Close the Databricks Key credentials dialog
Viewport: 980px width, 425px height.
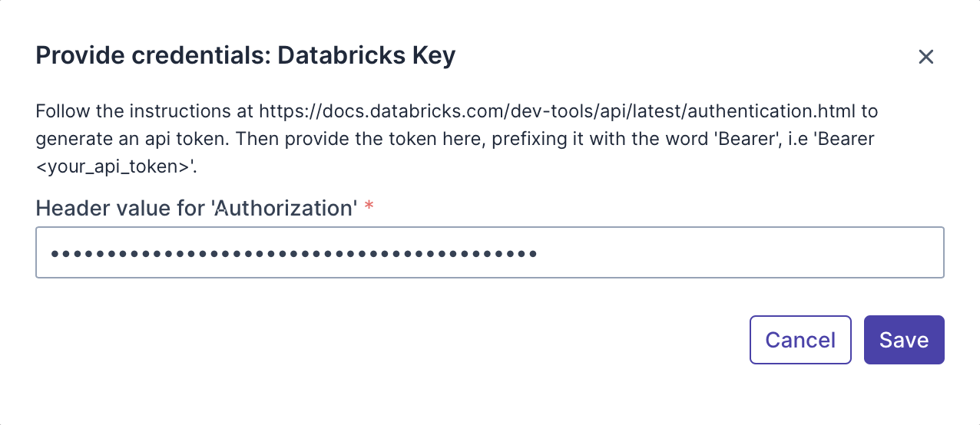925,57
